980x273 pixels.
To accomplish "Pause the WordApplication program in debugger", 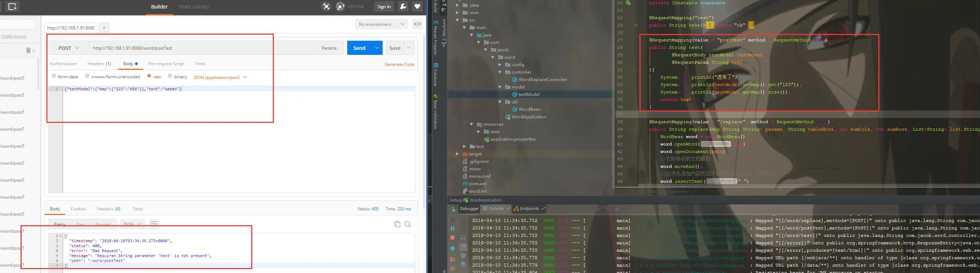I will [452, 228].
